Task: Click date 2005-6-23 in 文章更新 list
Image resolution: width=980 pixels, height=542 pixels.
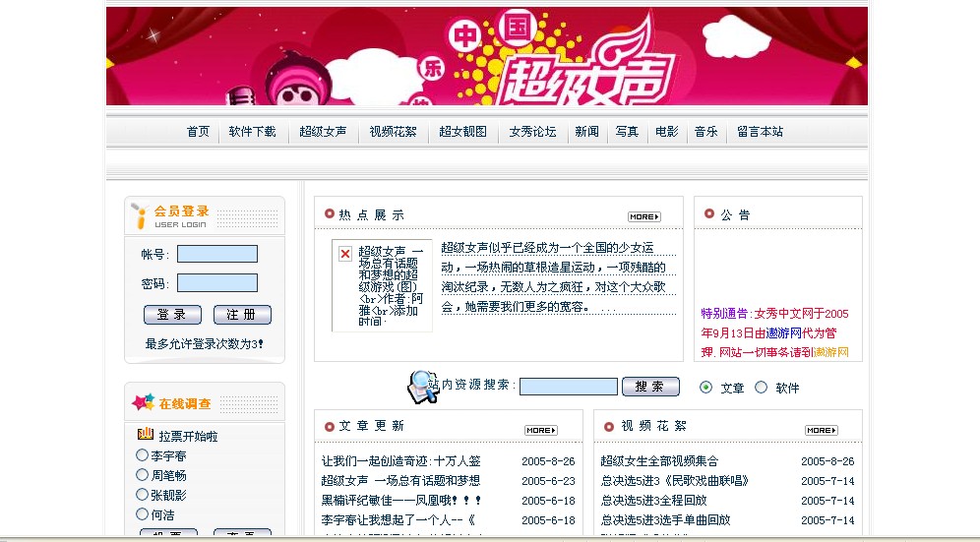Action: click(548, 481)
